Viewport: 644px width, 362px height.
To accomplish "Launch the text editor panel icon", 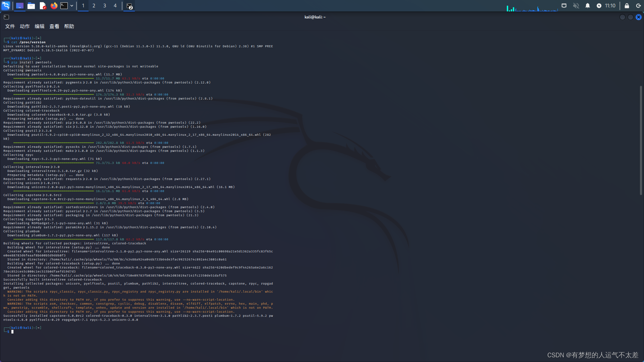I will [x=43, y=6].
